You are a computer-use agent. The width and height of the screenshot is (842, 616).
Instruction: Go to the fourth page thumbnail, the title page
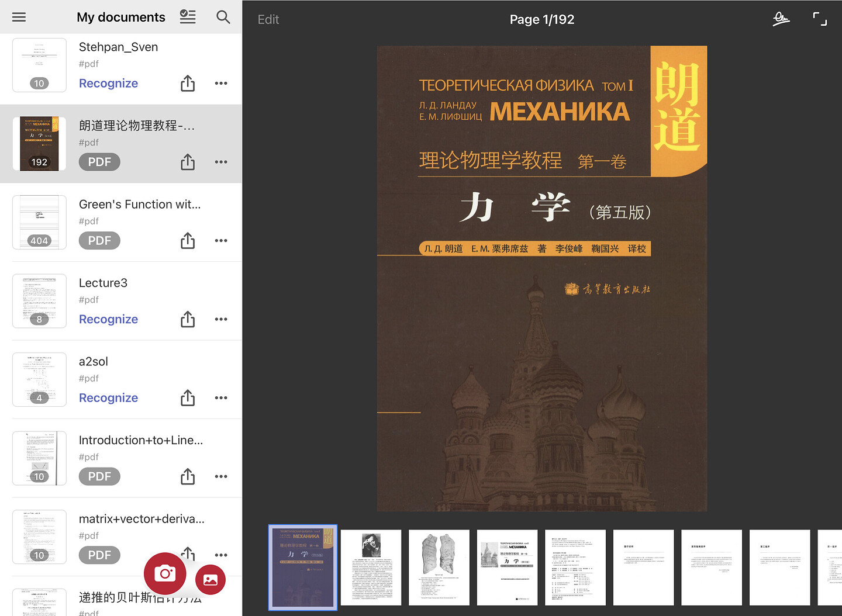coord(508,567)
